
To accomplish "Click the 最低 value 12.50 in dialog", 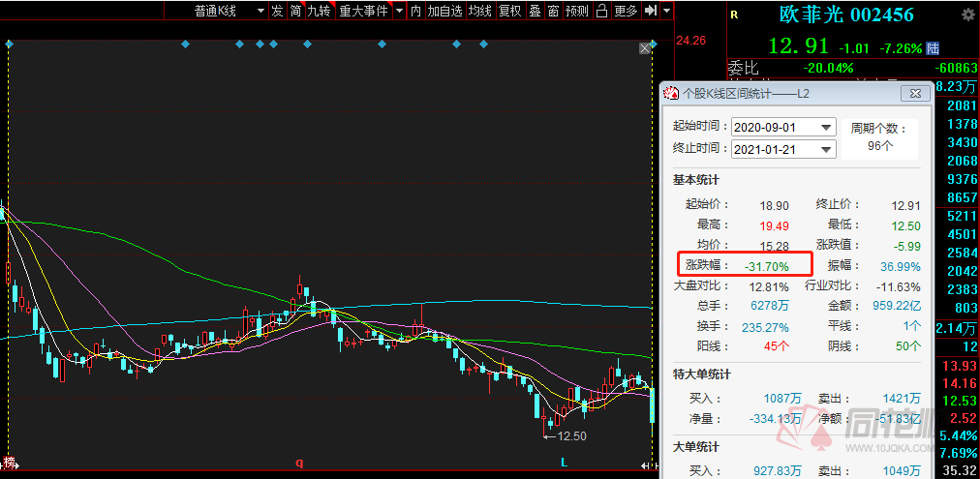I will pos(905,225).
